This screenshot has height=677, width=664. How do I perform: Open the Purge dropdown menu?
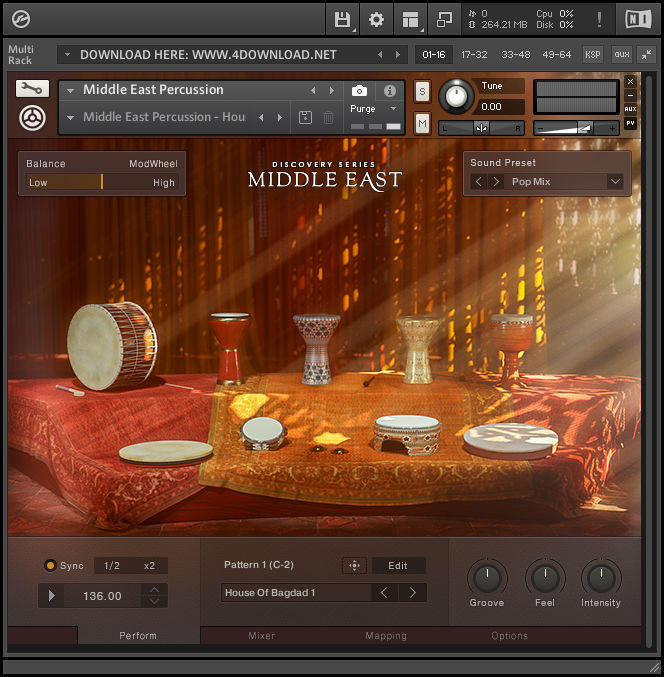pos(373,109)
